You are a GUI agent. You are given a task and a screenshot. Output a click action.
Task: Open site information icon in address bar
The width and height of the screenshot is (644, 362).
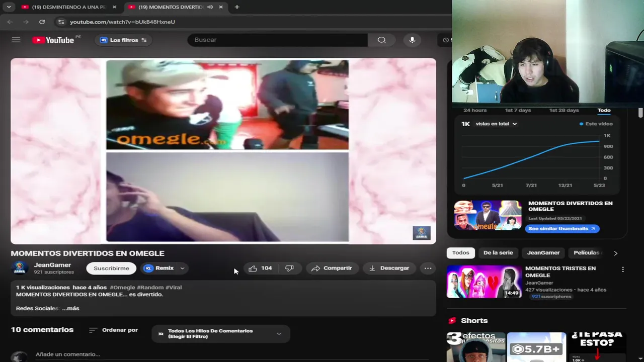[61, 22]
